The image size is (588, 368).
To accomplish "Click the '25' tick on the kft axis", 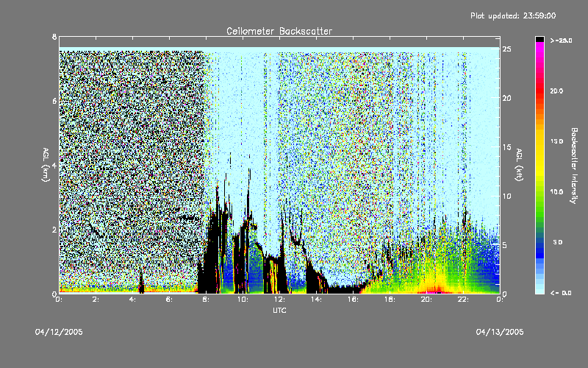I will [x=506, y=49].
